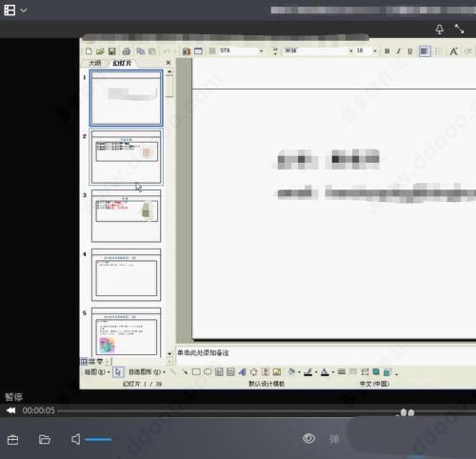476x459 pixels.
Task: Select the rectangle shape drawing tool
Action: tap(196, 371)
